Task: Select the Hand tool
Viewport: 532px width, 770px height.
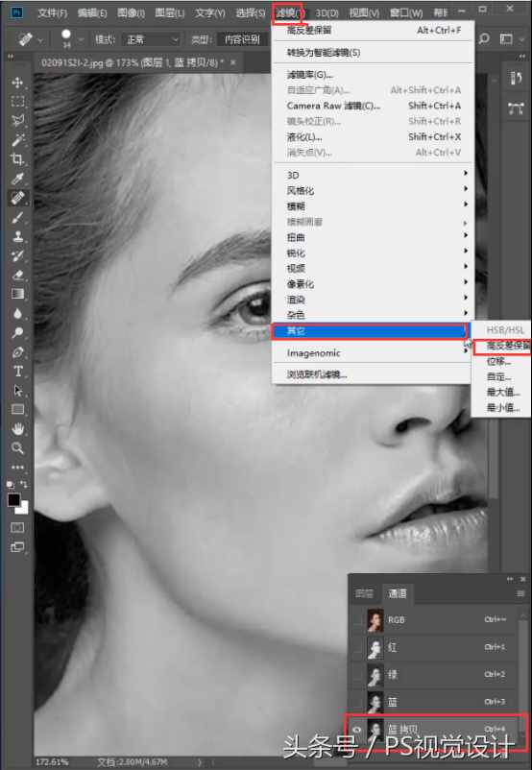Action: 17,429
